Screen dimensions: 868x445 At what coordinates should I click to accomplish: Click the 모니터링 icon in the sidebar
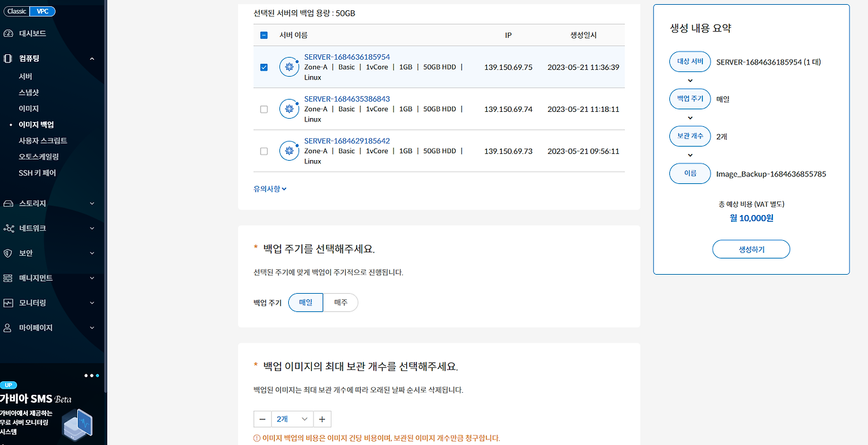8,303
